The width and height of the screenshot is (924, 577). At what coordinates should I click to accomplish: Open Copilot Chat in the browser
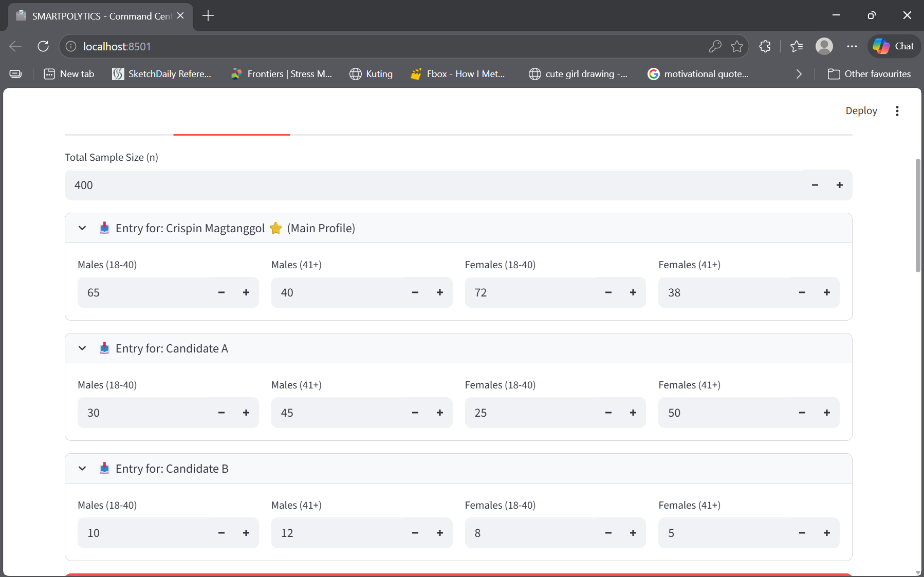tap(894, 46)
